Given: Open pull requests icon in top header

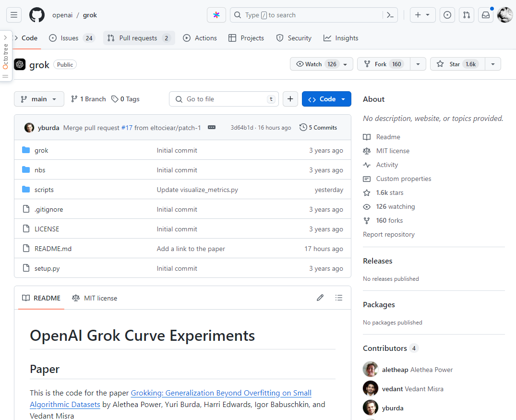Looking at the screenshot, I should coord(466,15).
